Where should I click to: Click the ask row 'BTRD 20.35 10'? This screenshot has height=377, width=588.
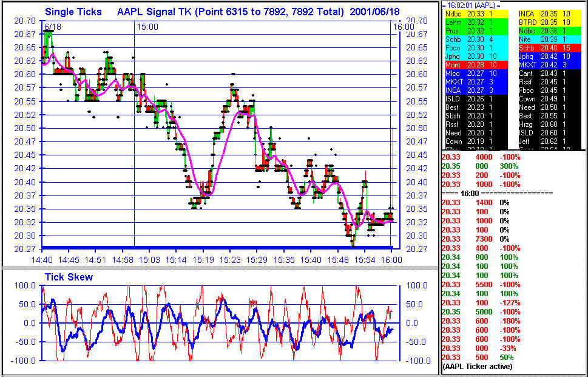[549, 22]
